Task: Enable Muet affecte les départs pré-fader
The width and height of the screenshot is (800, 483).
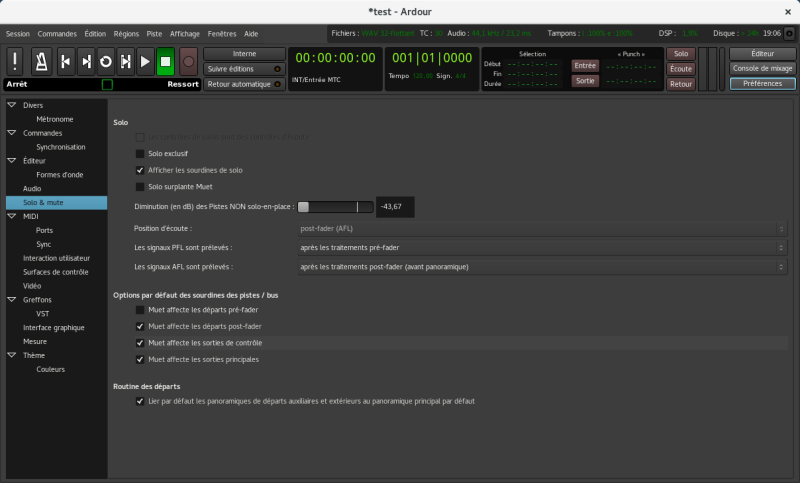Action: point(140,310)
